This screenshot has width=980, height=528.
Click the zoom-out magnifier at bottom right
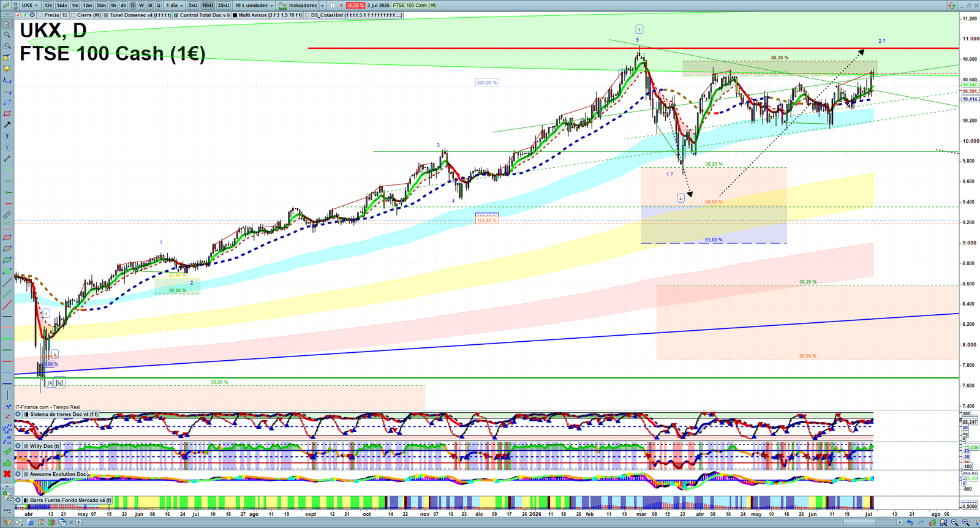[955, 522]
